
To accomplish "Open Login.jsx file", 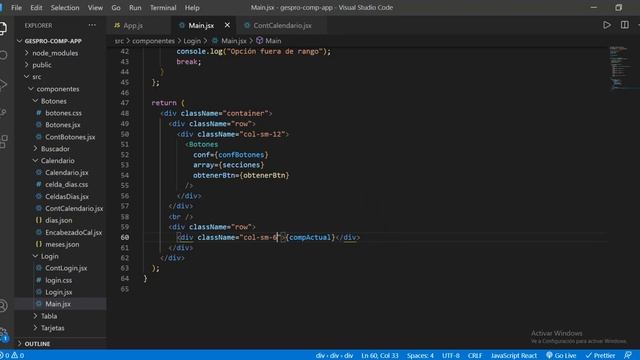I will point(60,292).
